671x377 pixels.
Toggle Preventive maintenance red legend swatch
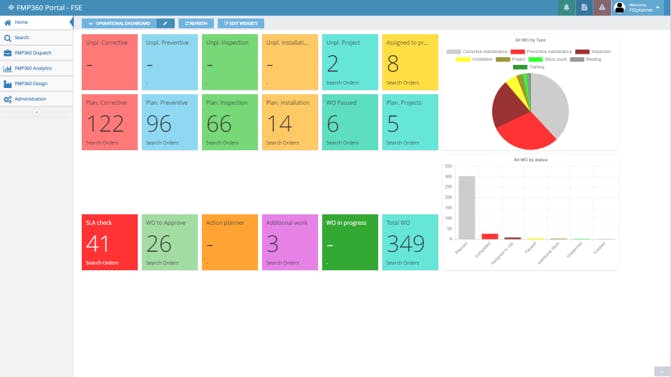[x=517, y=52]
